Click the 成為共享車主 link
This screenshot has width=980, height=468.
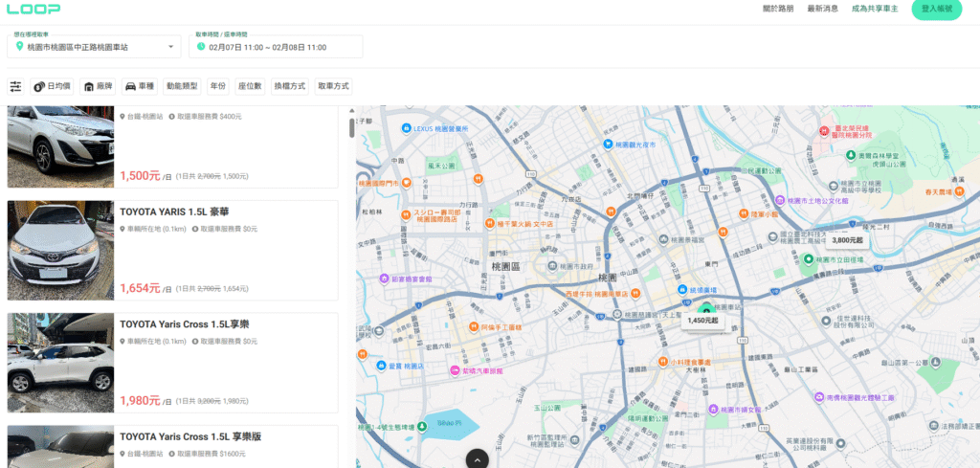[874, 10]
